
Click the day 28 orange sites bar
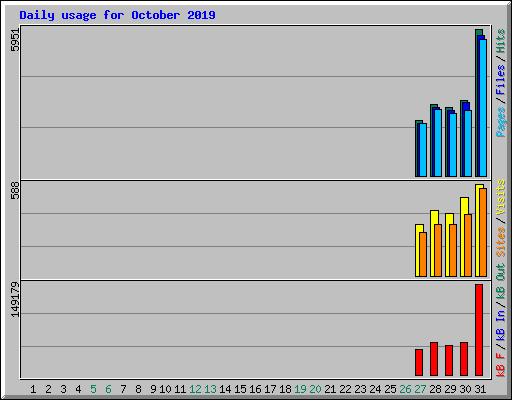pyautogui.click(x=438, y=250)
